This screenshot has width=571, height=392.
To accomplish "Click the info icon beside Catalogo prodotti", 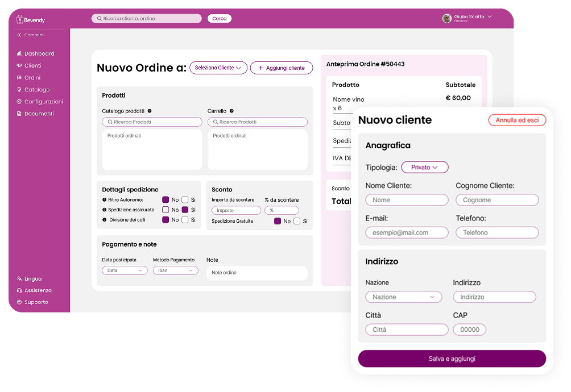I will click(x=150, y=111).
